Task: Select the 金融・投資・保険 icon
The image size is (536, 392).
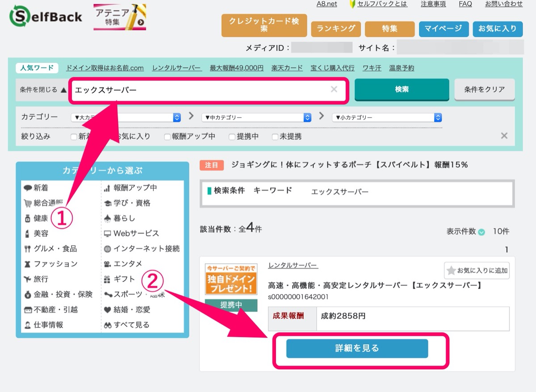Action: 28,294
